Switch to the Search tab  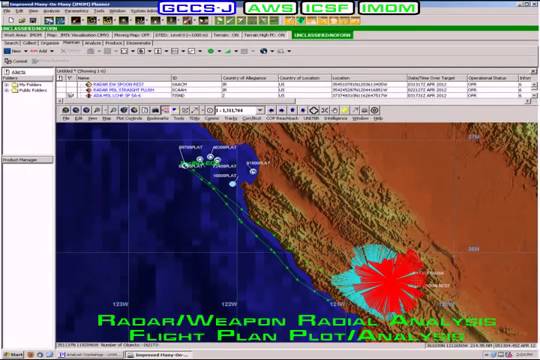click(x=11, y=43)
